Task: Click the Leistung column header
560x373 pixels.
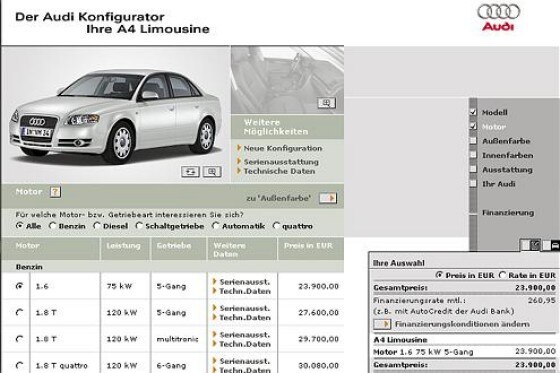Action: 124,246
